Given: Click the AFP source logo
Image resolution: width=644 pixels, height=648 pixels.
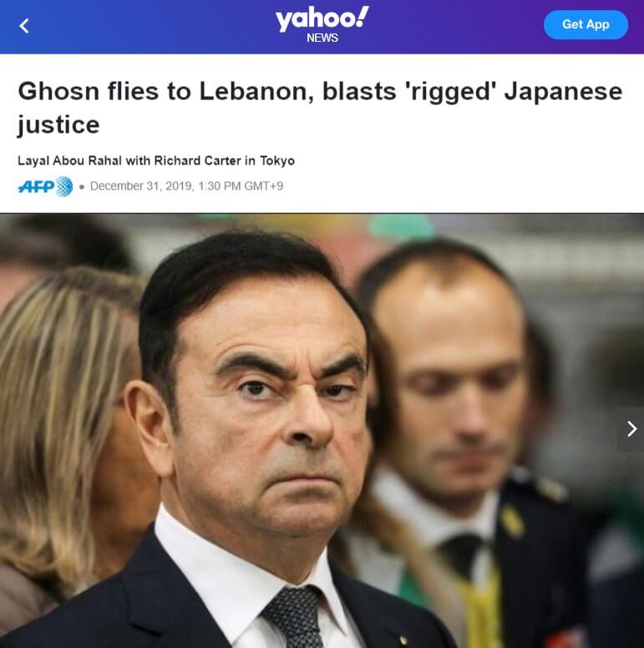Looking at the screenshot, I should pos(45,186).
